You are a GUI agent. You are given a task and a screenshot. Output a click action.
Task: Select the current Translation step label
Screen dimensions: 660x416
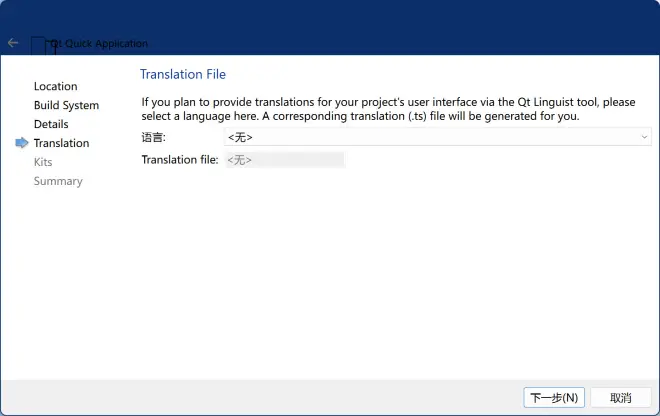(x=61, y=143)
